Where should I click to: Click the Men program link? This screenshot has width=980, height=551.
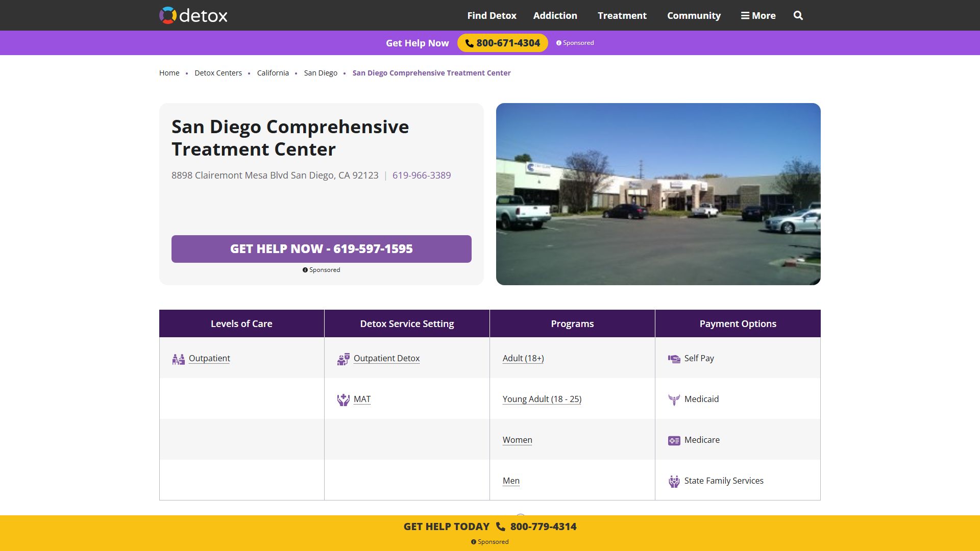tap(511, 481)
